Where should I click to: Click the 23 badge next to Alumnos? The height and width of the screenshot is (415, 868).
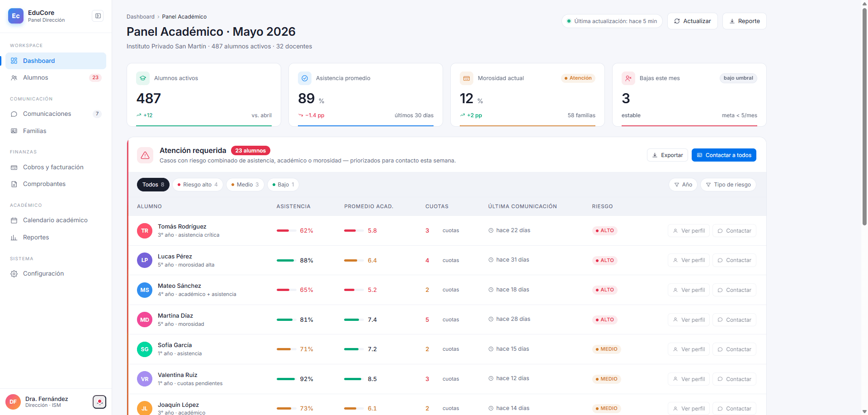95,78
